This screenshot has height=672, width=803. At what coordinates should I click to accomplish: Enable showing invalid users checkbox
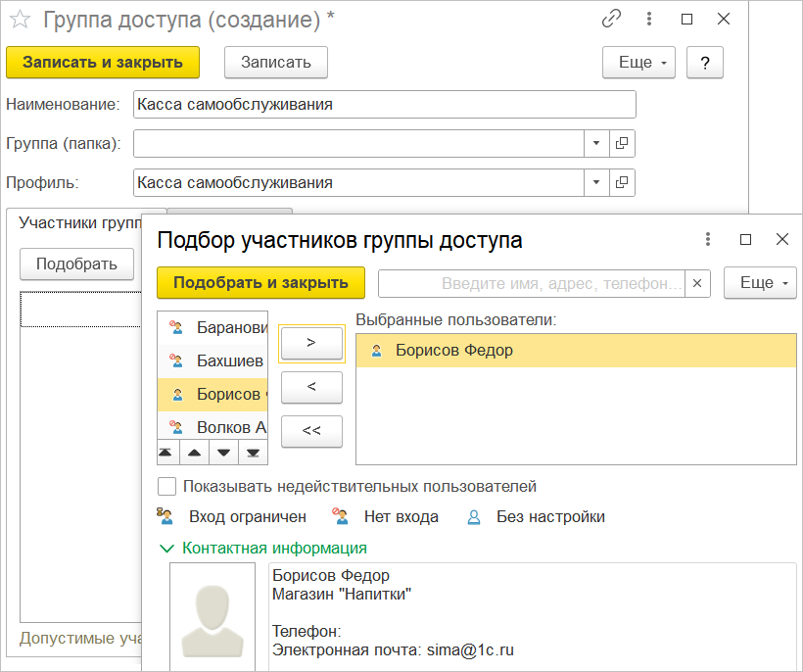click(x=167, y=487)
